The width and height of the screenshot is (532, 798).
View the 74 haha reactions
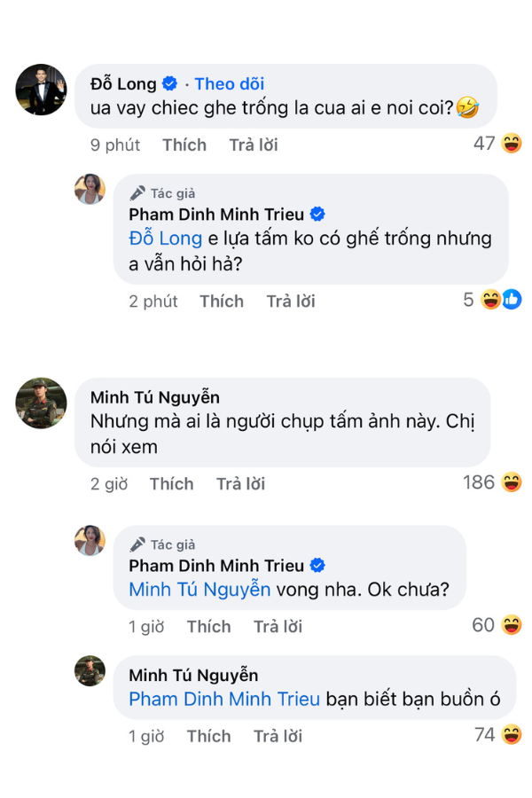click(498, 735)
